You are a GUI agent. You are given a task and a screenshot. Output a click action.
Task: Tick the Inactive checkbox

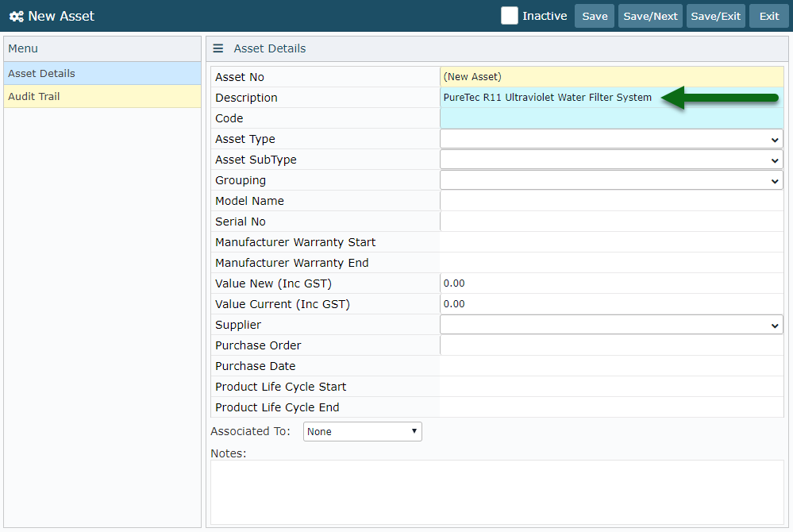tap(510, 16)
